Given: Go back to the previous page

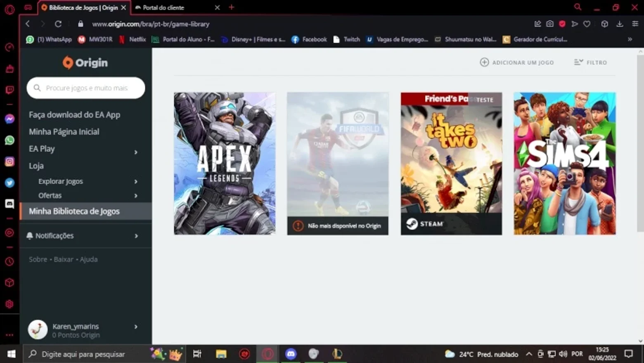Looking at the screenshot, I should 28,24.
